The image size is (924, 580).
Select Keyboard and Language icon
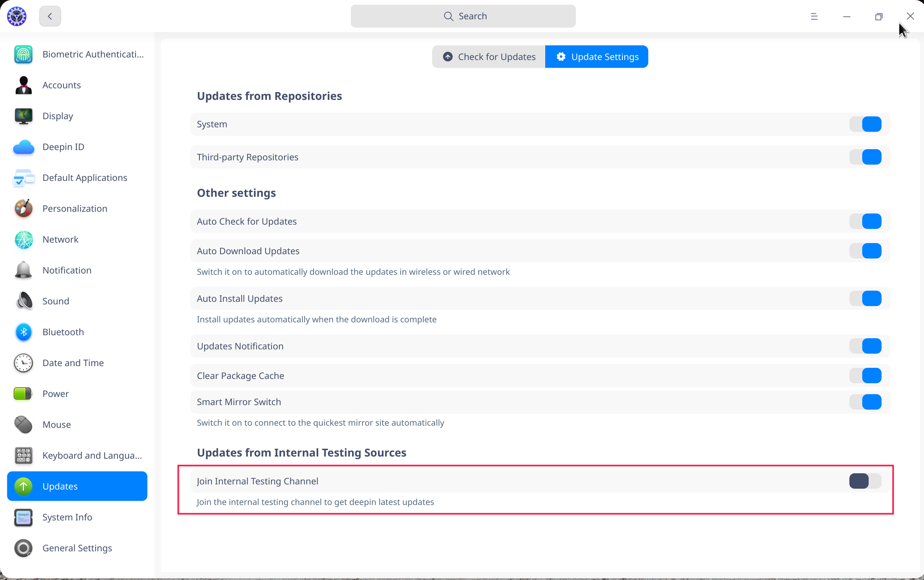pyautogui.click(x=23, y=456)
